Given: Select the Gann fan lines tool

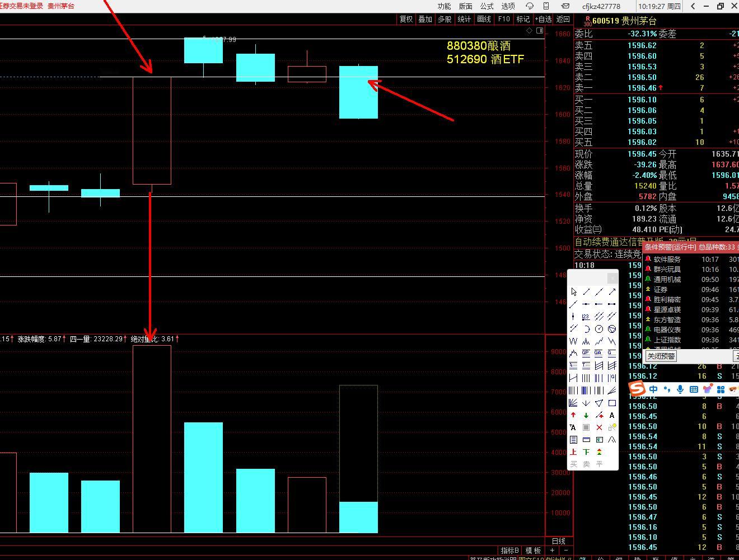Looking at the screenshot, I should click(x=574, y=403).
